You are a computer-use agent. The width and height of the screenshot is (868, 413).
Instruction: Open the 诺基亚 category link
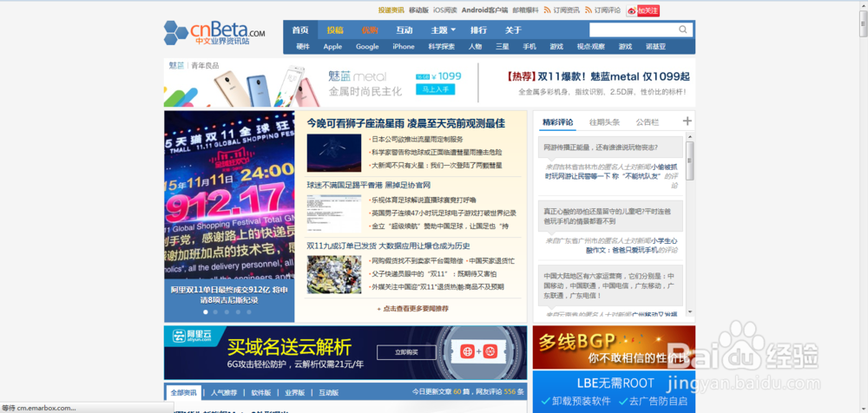coord(655,47)
